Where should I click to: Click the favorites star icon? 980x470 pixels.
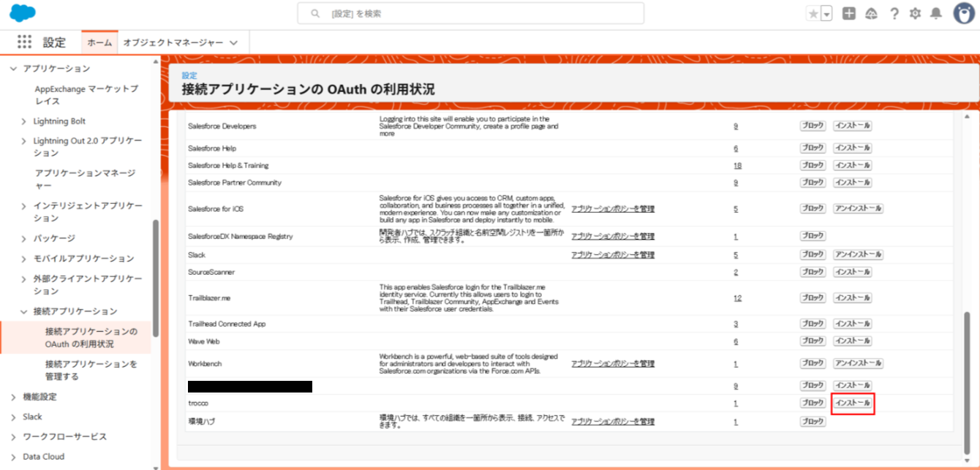813,13
